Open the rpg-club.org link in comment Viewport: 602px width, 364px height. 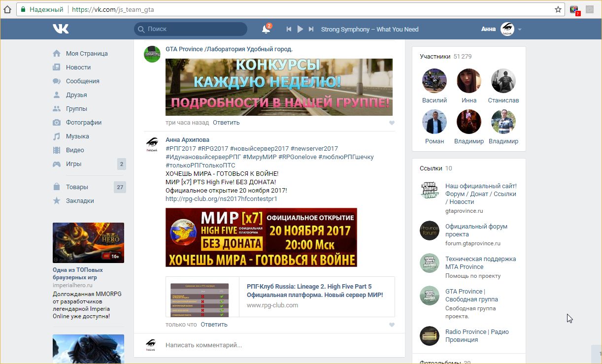[x=221, y=199]
